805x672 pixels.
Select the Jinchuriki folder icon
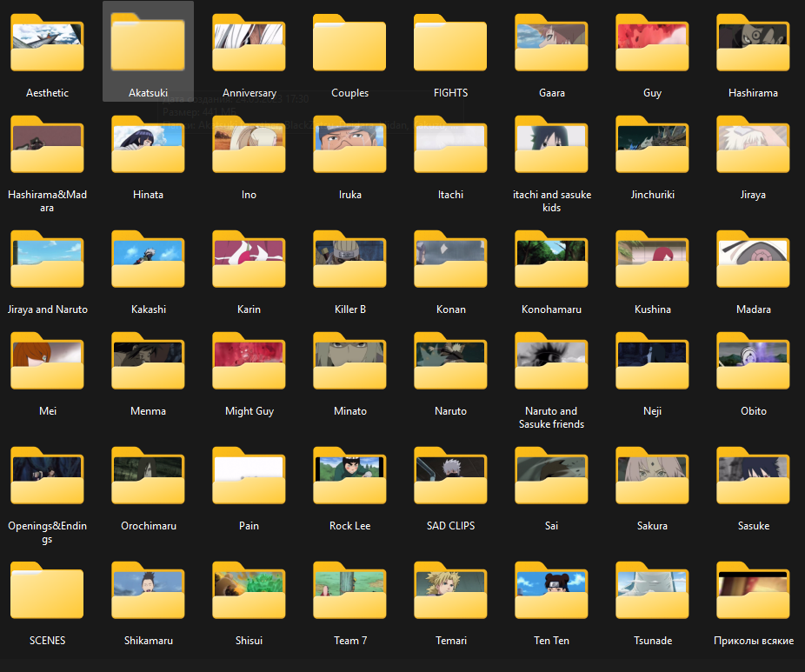coord(652,144)
